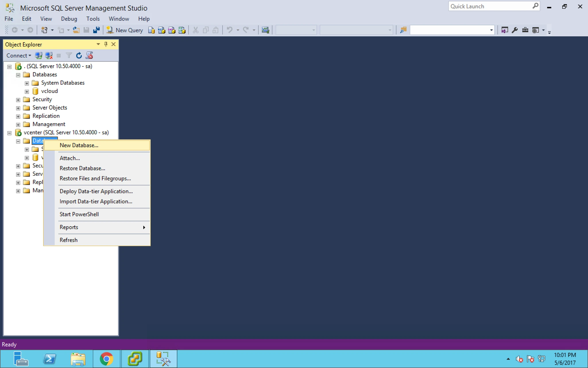Viewport: 588px width, 368px height.
Task: Open the Connect dropdown in Object Explorer
Action: pyautogui.click(x=19, y=55)
